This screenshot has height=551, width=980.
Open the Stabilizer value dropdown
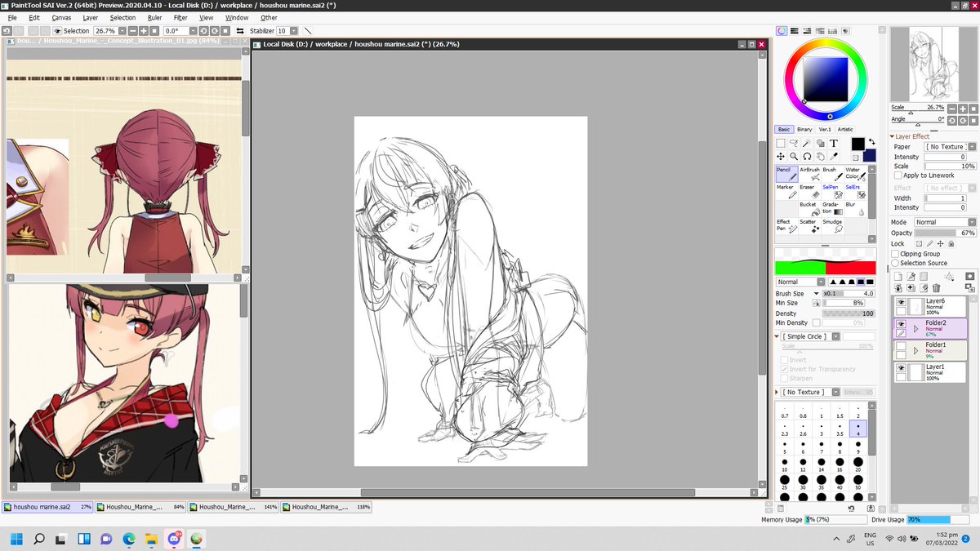pos(292,30)
